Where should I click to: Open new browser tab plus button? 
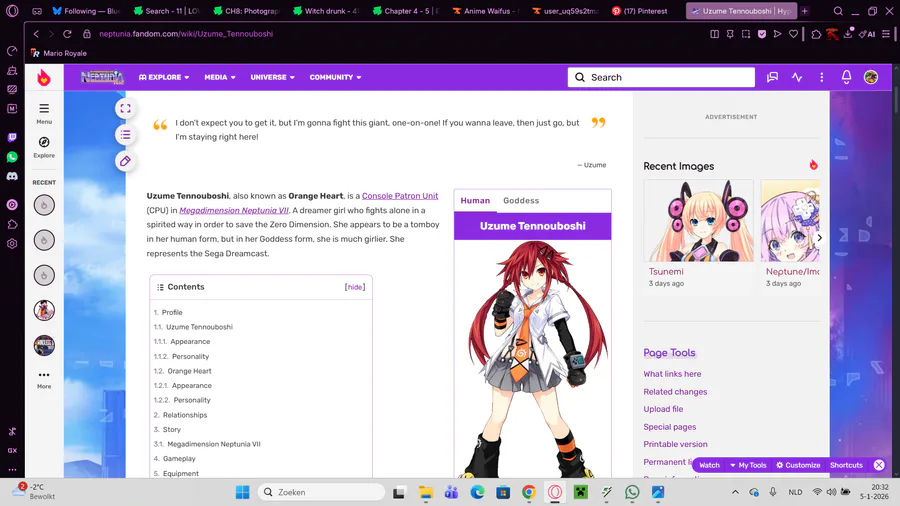805,11
